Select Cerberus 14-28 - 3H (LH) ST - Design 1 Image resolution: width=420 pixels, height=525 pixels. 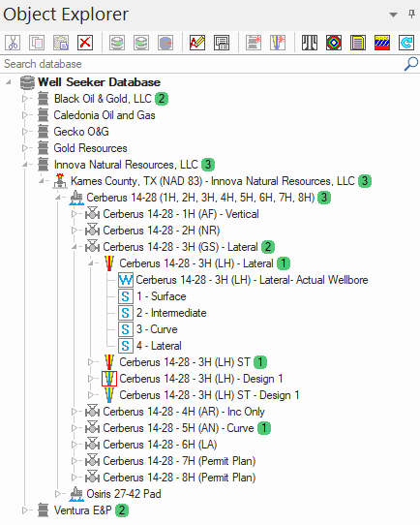pyautogui.click(x=209, y=395)
